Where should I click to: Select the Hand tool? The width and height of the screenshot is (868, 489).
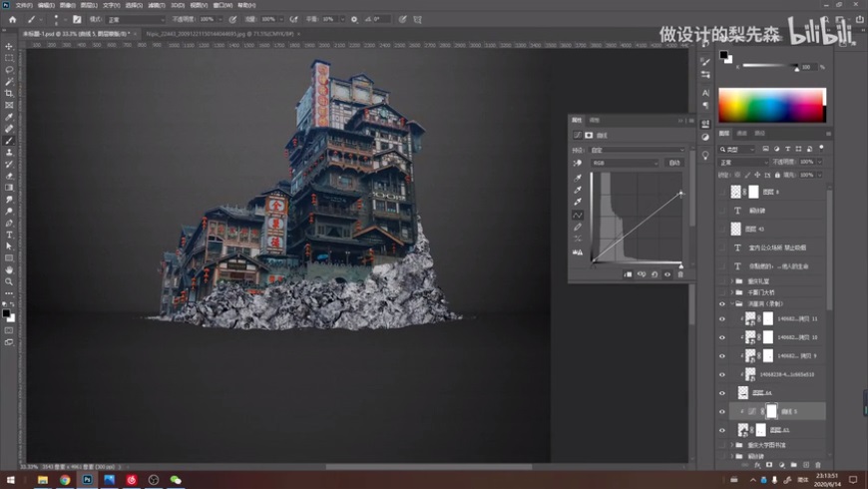[x=9, y=269]
